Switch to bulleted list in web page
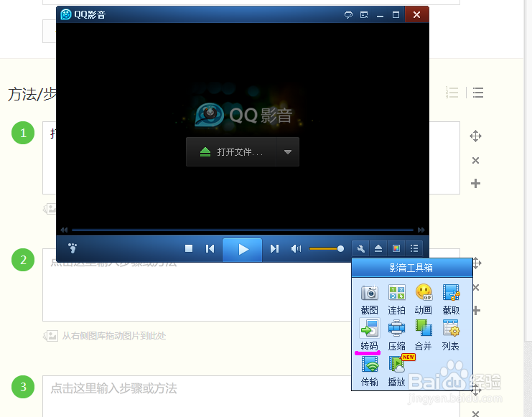Viewport: 532px width, 417px height. pos(477,93)
